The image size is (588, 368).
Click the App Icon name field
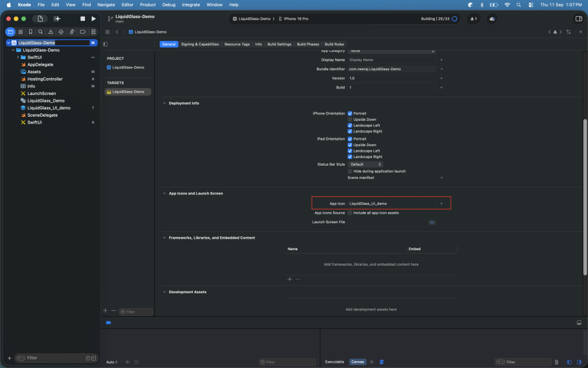pos(392,204)
